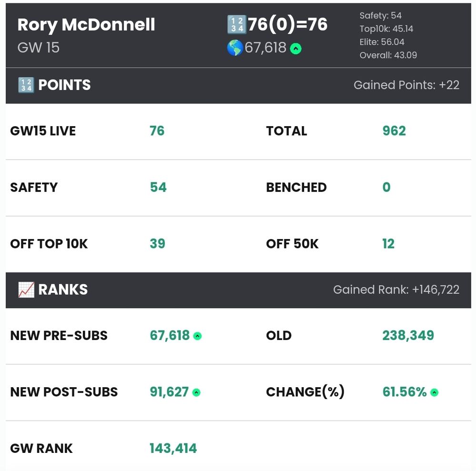
Task: Click the chart icon in the RANKS header
Action: (x=26, y=290)
